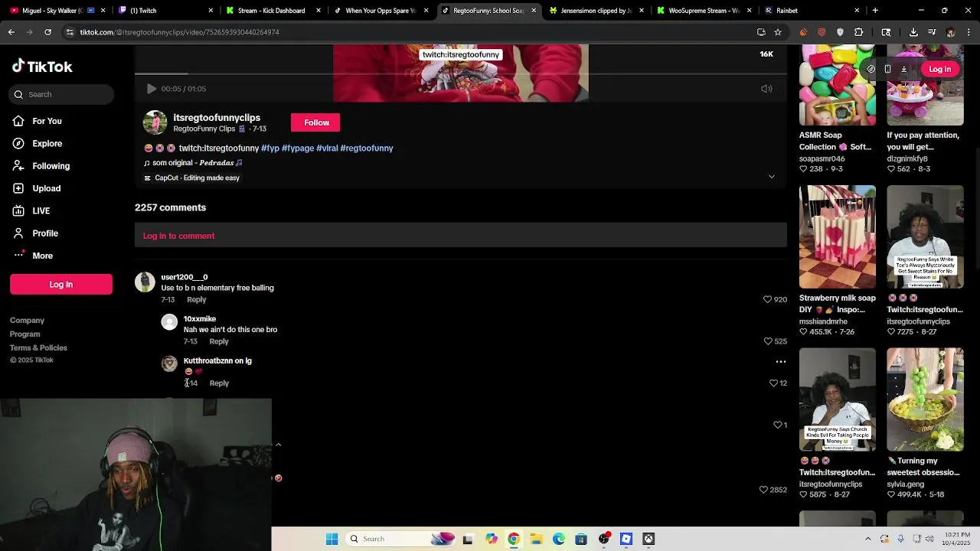The width and height of the screenshot is (980, 551).
Task: Click the TikTok sidebar search field
Action: [62, 94]
